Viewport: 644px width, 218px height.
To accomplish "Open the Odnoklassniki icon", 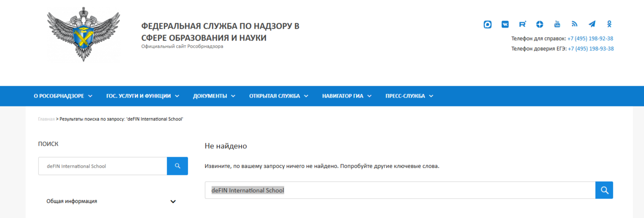I will pyautogui.click(x=609, y=24).
